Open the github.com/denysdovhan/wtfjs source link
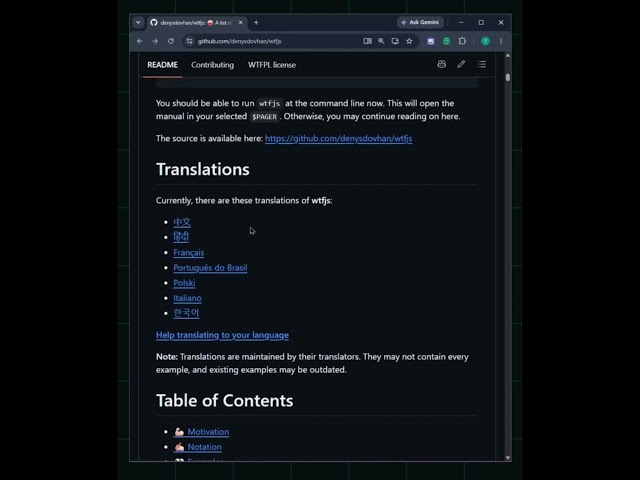The height and width of the screenshot is (480, 640). click(338, 138)
